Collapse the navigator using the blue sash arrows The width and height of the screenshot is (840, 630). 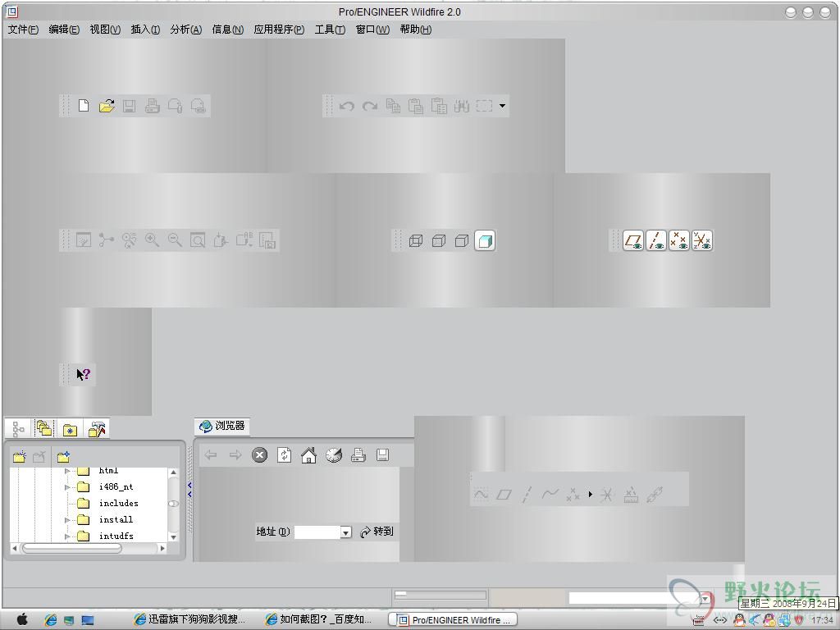tap(189, 490)
